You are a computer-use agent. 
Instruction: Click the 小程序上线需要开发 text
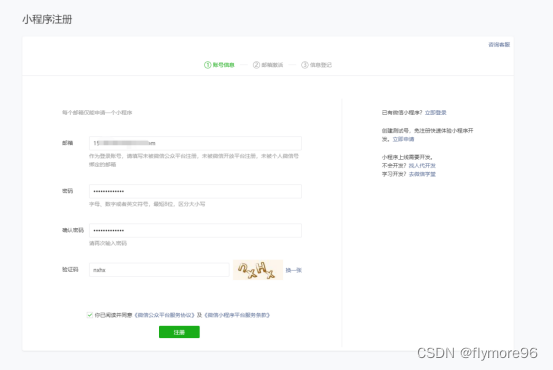click(x=407, y=157)
